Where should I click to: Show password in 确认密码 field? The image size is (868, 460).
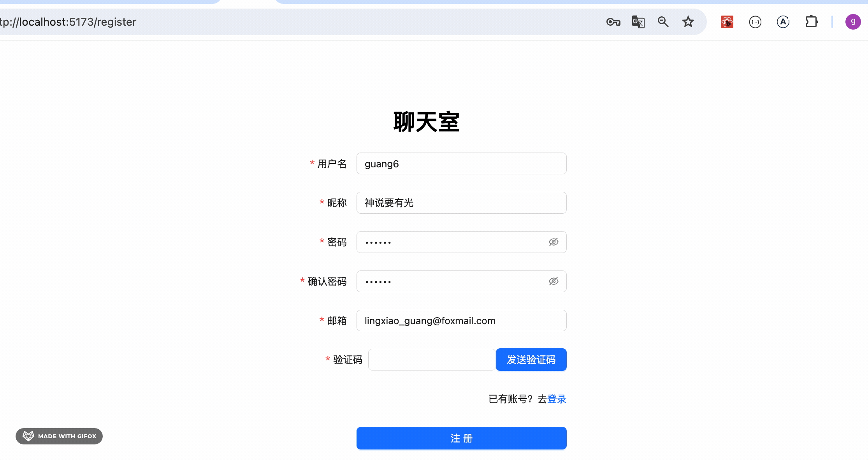tap(553, 281)
